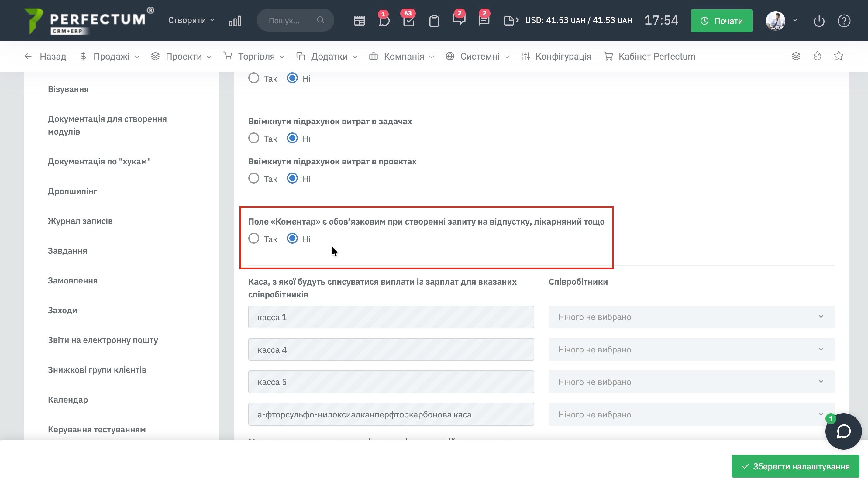The image size is (868, 491).
Task: Select Так for expense calculation in tasks
Action: click(x=253, y=138)
